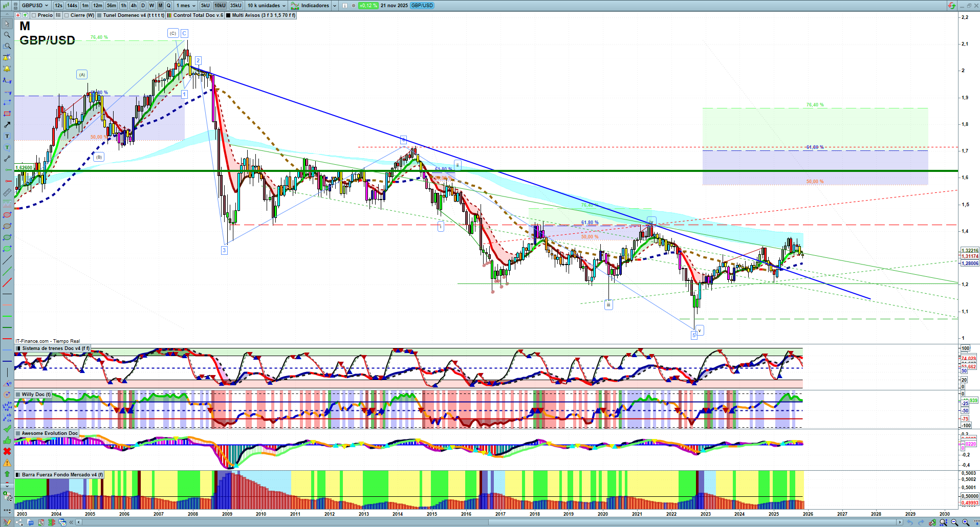Click the Control Total Doc v.6 color swatch

point(169,15)
